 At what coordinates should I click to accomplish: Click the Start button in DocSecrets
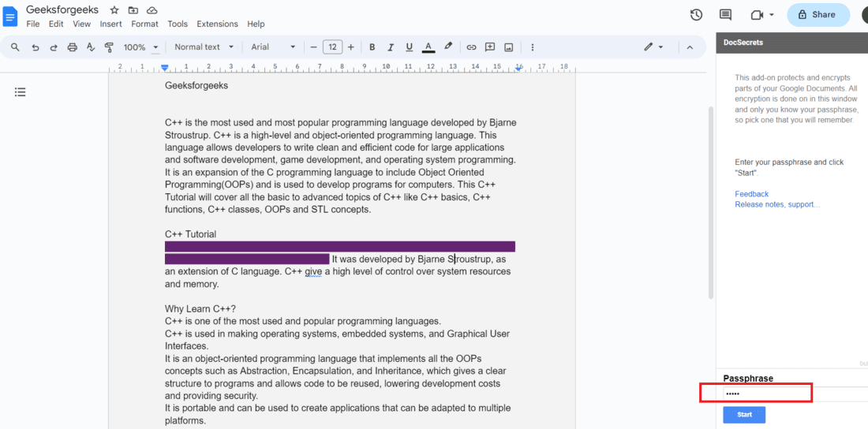[744, 415]
